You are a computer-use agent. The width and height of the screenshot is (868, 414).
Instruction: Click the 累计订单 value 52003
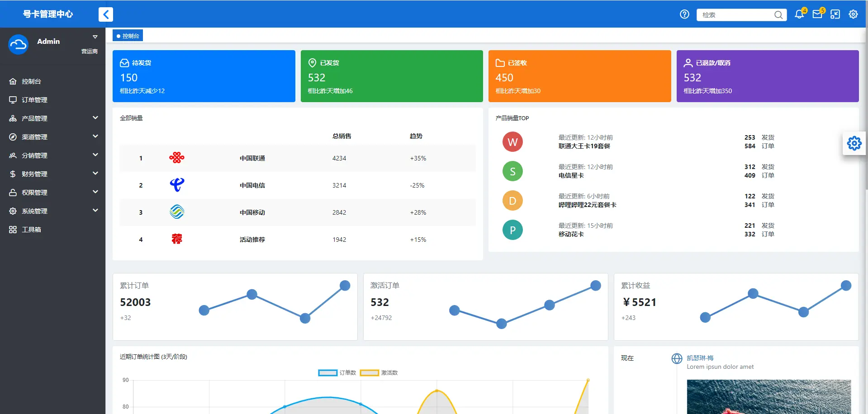coord(135,302)
